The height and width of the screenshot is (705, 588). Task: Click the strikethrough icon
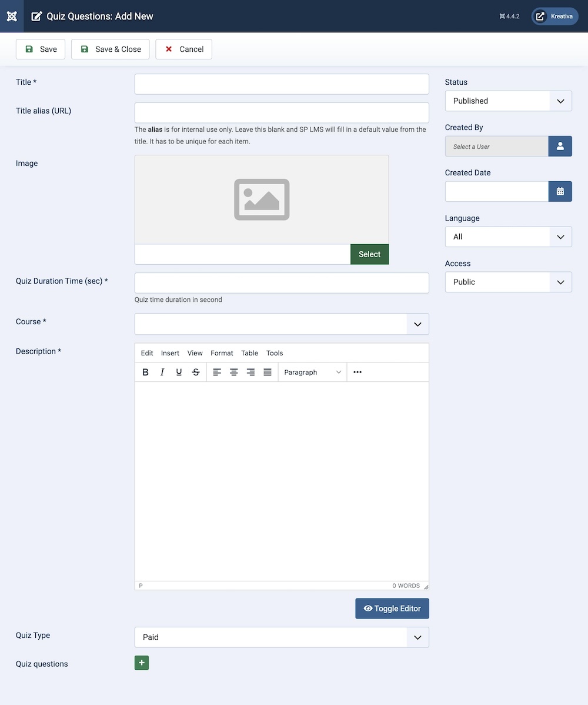[196, 372]
